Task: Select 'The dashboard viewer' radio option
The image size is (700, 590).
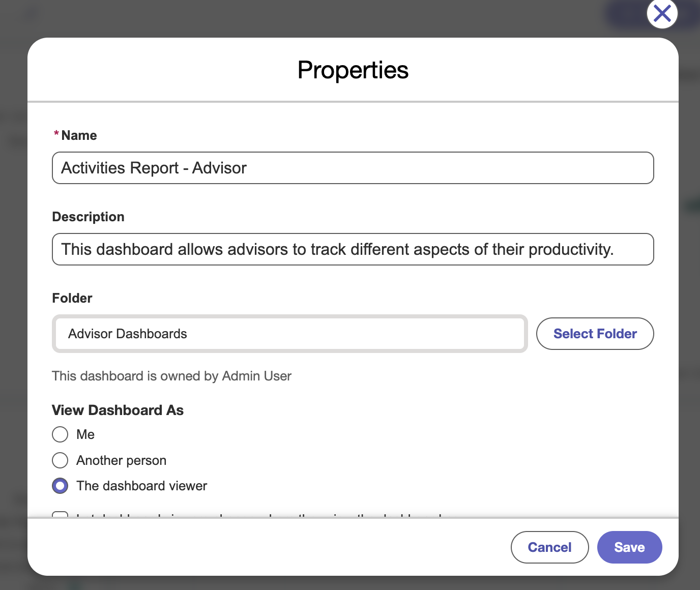Action: tap(60, 486)
